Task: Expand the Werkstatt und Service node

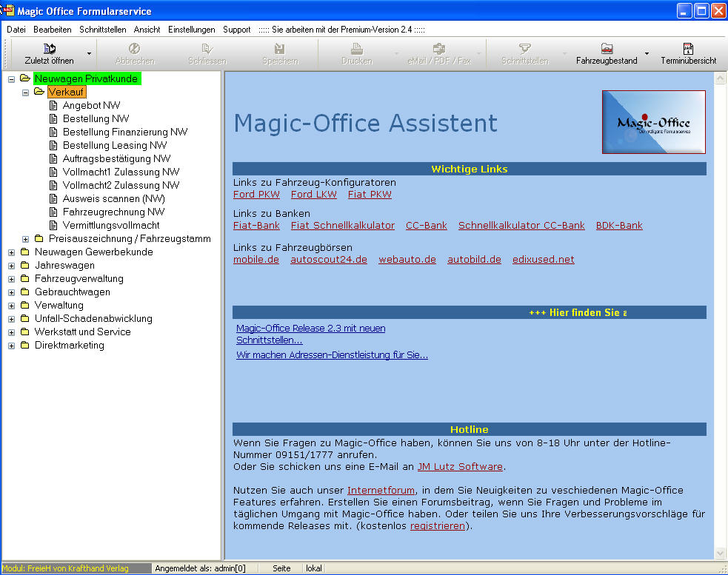Action: tap(12, 333)
